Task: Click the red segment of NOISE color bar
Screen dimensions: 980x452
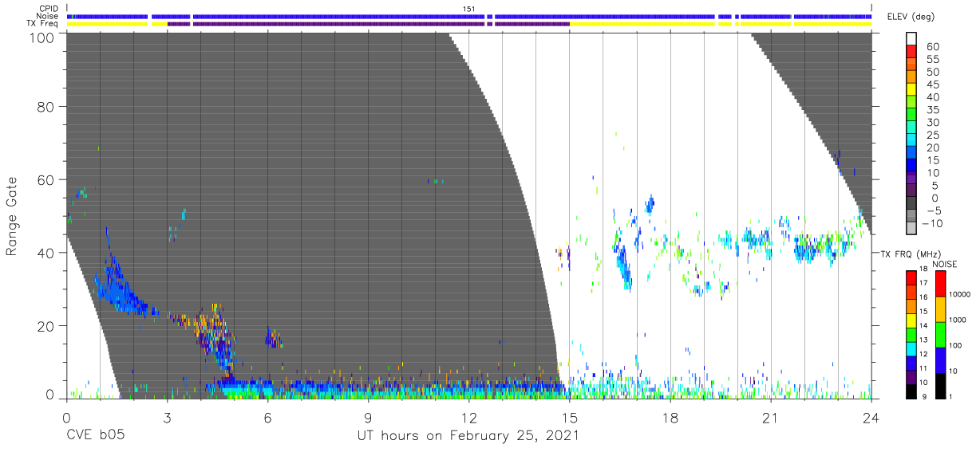Action: [x=939, y=283]
